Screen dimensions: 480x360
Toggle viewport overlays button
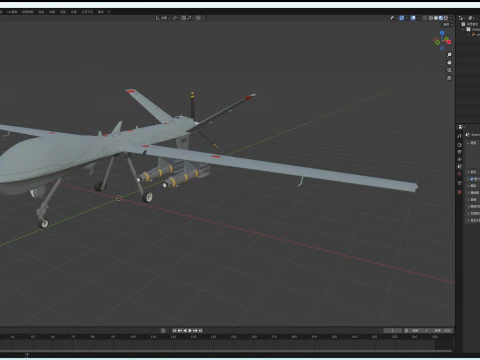(x=413, y=18)
